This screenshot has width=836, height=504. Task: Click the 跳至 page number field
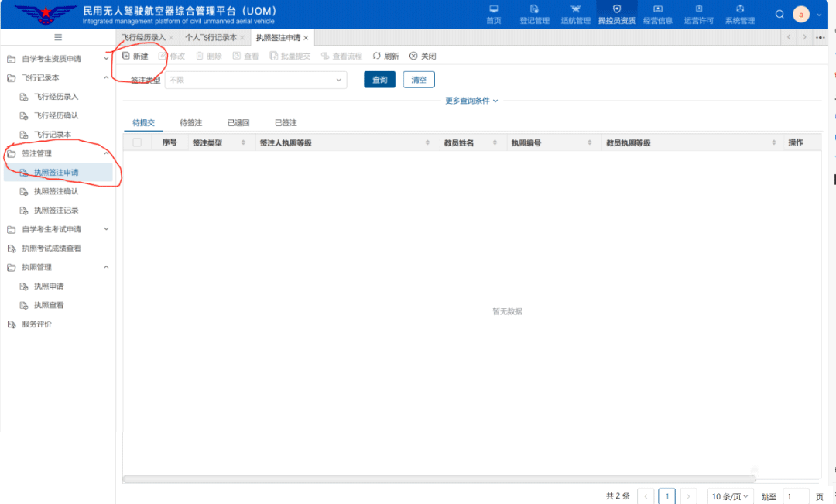tap(796, 496)
